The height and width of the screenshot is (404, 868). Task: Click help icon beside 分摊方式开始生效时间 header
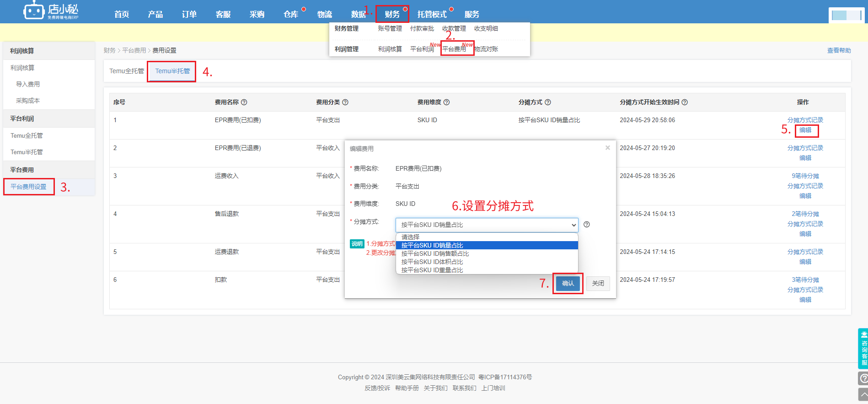pos(685,102)
